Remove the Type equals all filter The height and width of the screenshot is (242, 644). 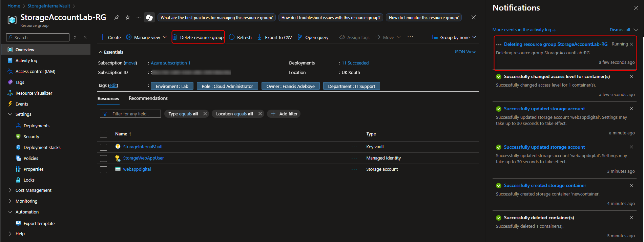pos(205,114)
